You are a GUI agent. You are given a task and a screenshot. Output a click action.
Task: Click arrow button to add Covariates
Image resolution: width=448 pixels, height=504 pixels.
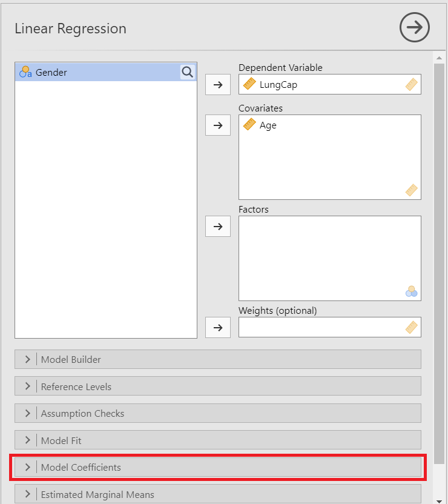[218, 125]
